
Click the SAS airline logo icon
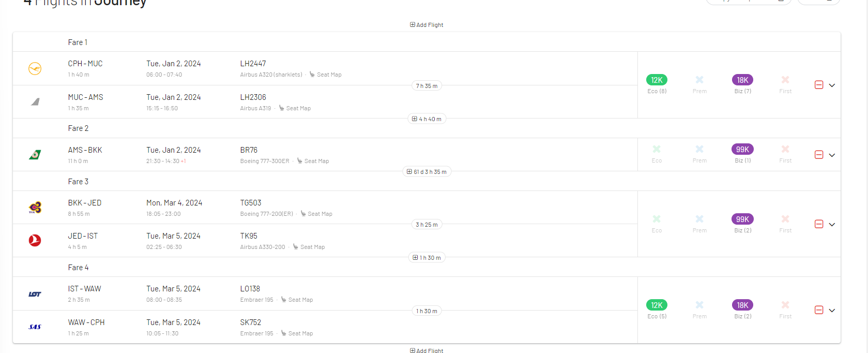[x=35, y=327]
